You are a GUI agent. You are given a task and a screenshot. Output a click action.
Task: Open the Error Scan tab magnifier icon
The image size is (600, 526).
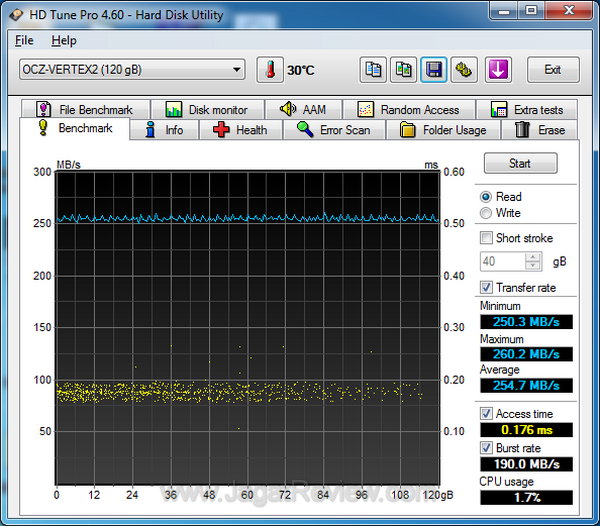(333, 130)
